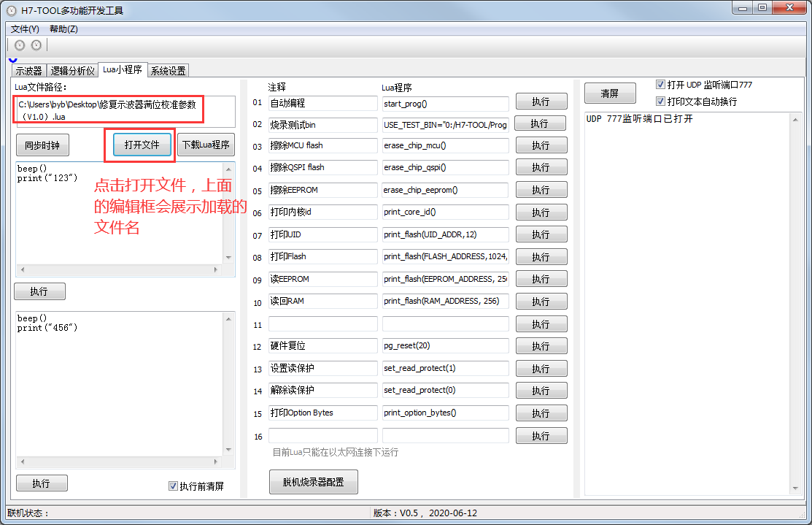Click inside the print("456") script editor
Screen dimensions: 812x525
tap(120, 384)
